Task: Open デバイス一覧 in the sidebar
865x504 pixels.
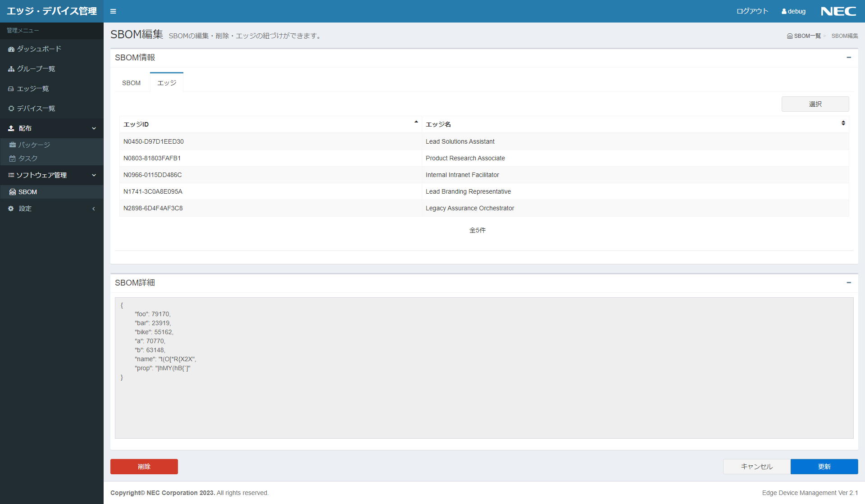Action: pyautogui.click(x=36, y=109)
